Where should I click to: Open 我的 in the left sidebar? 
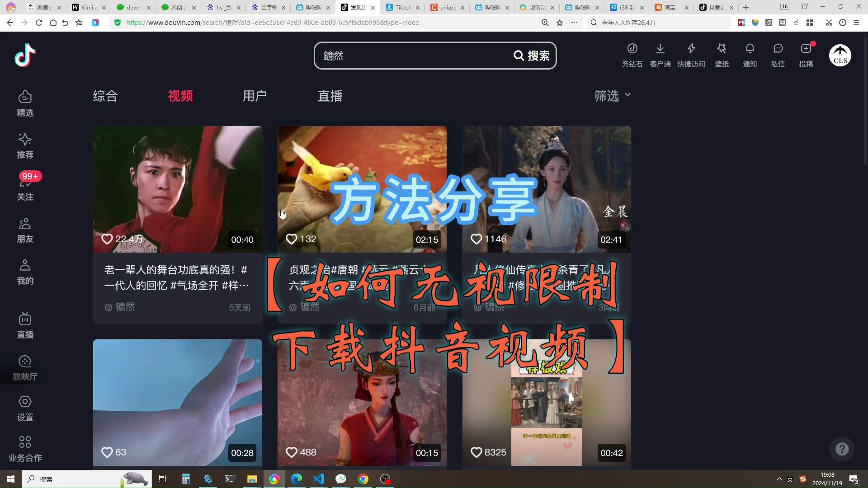25,272
